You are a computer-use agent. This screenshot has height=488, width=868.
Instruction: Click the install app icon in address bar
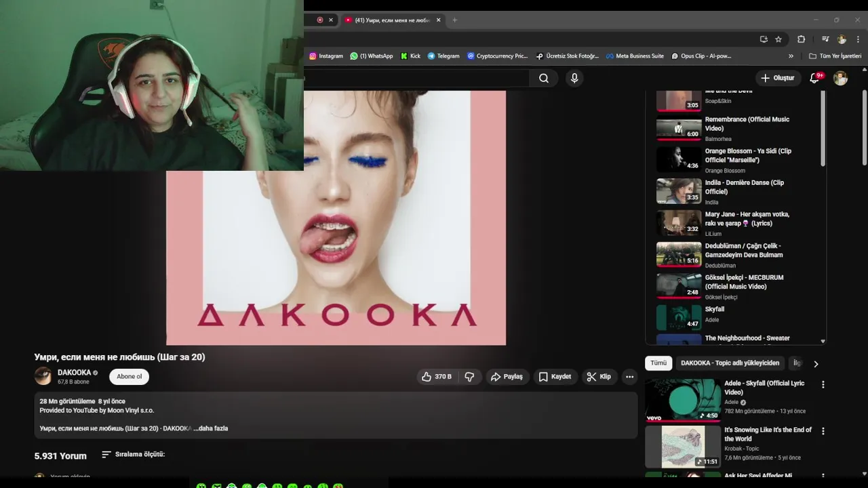pyautogui.click(x=764, y=39)
